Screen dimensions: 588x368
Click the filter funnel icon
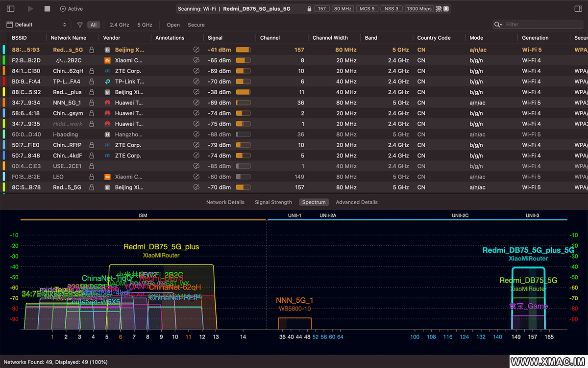80,25
